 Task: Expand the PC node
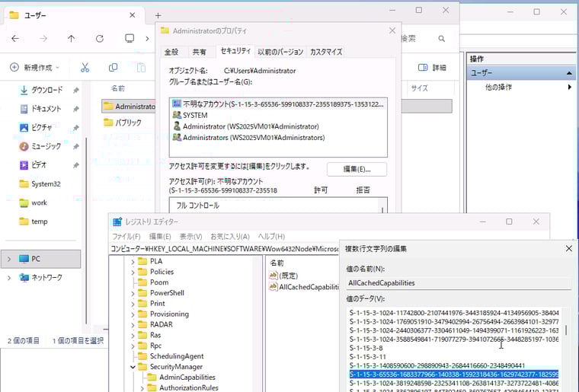(x=9, y=259)
